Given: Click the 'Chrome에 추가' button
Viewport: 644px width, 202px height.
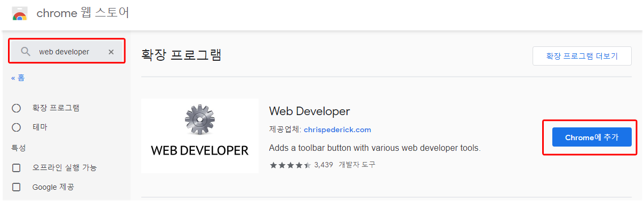Looking at the screenshot, I should tap(592, 137).
